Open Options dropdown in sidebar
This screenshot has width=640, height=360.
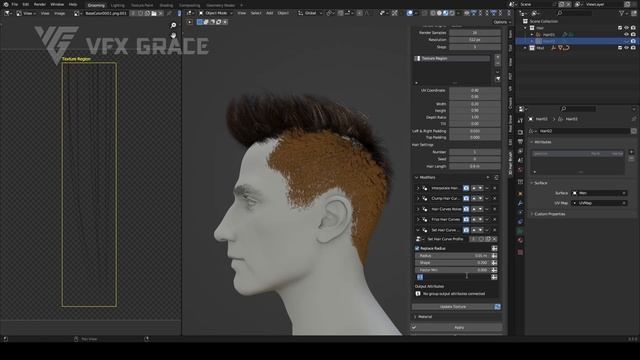pyautogui.click(x=502, y=22)
